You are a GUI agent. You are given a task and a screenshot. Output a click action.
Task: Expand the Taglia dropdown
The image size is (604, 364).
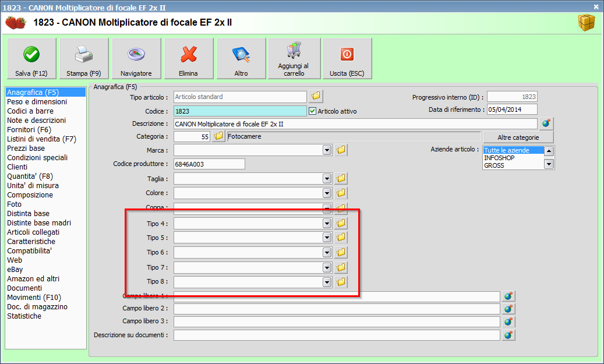327,178
